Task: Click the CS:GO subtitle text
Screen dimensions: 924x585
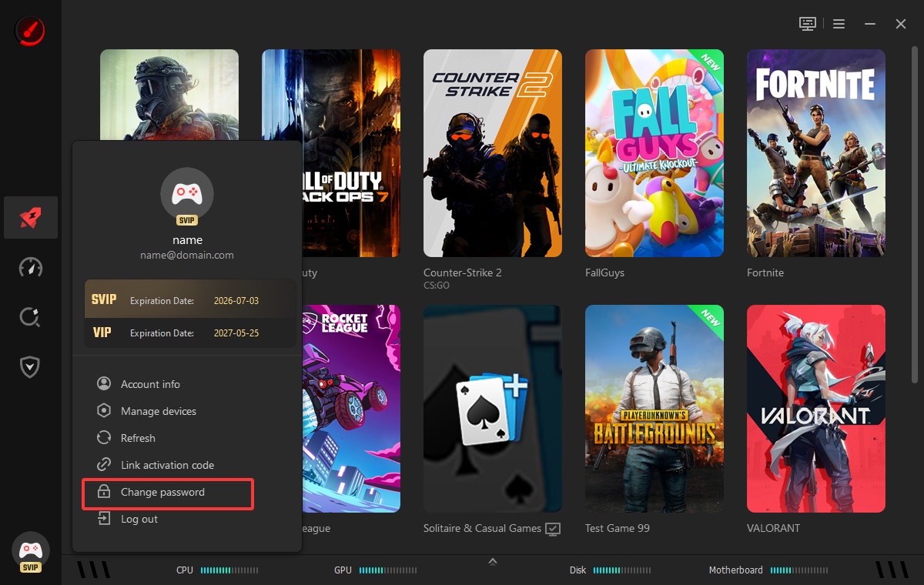Action: point(437,286)
